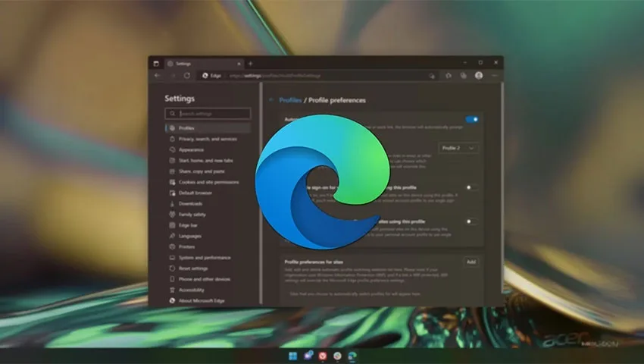Screen dimensions: 644x364
Task: Click the Appearance icon in sidebar
Action: pos(172,149)
